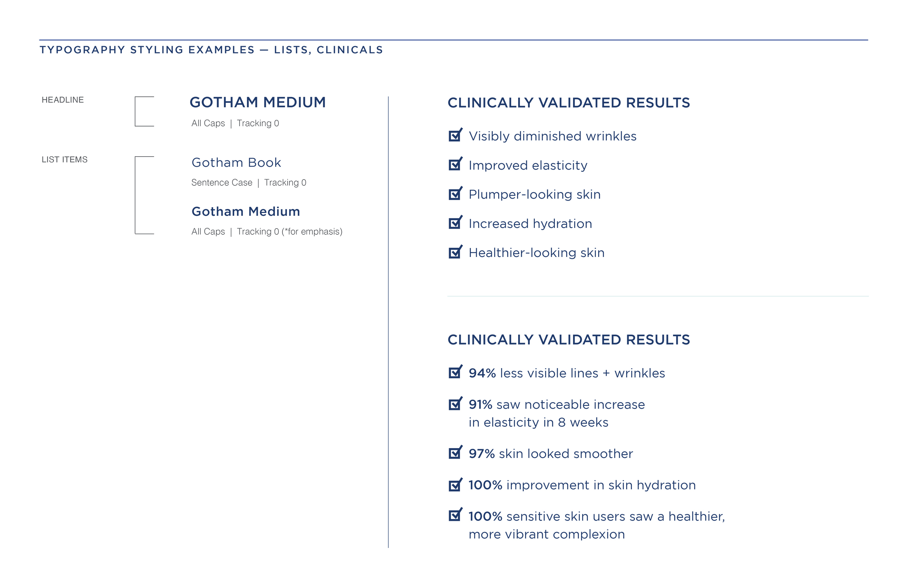The width and height of the screenshot is (909, 588).
Task: Click checkbox next to 91% saw noticeable increase
Action: click(x=454, y=404)
